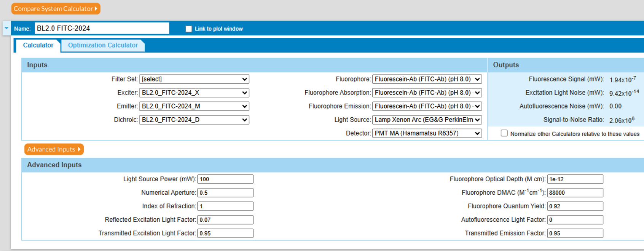This screenshot has height=251, width=644.
Task: Collapse calculator using the blue arrow icon
Action: (6, 28)
